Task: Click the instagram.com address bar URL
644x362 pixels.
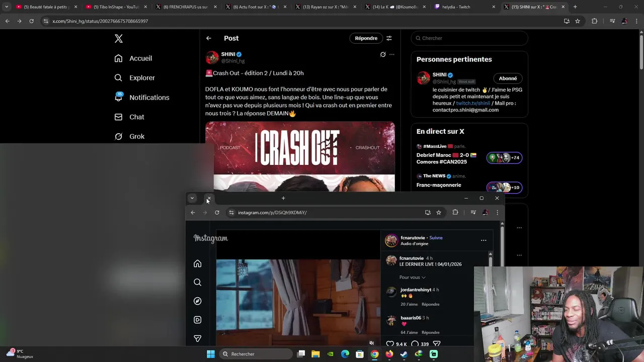Action: pos(272,213)
